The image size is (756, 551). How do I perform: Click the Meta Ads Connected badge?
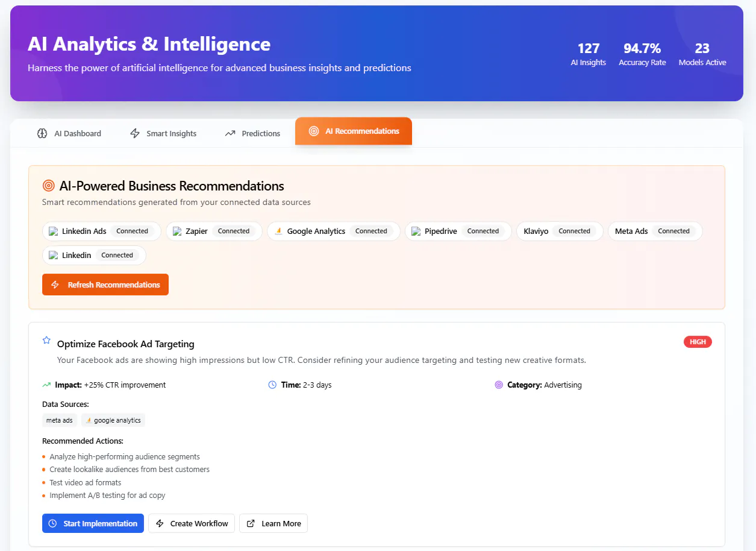(673, 231)
